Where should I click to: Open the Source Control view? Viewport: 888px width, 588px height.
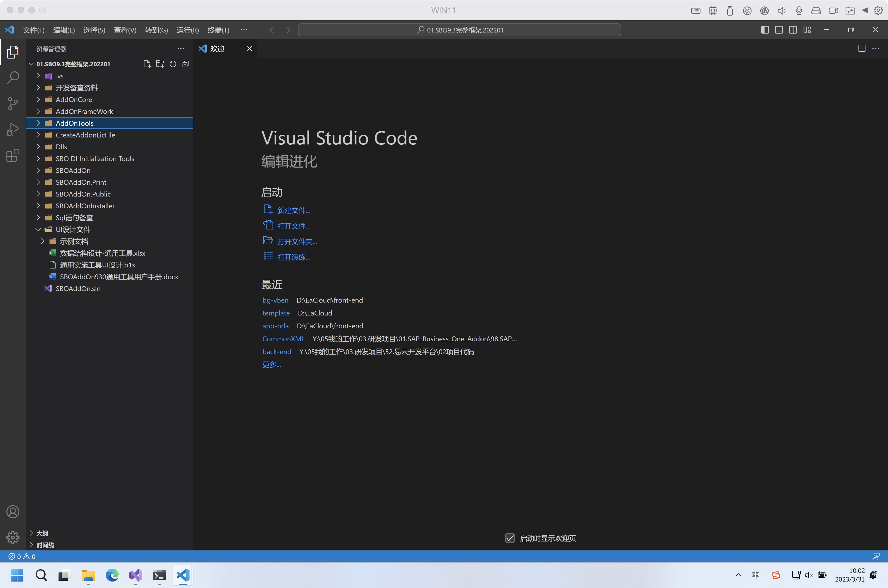pos(13,103)
